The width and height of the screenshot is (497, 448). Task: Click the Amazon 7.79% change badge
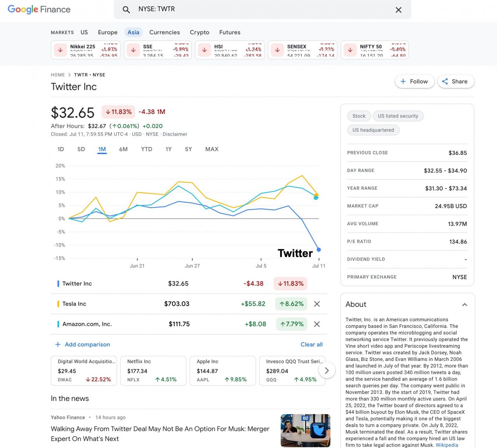[292, 324]
